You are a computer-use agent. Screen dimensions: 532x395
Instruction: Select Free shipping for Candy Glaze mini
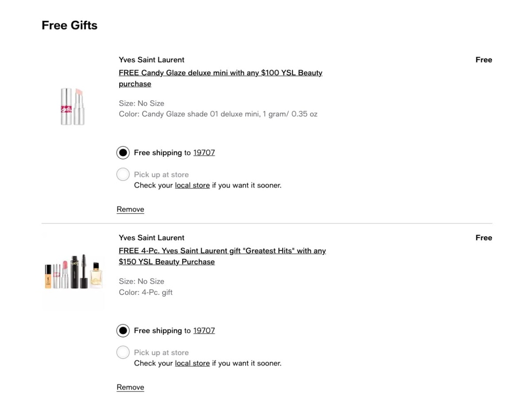(x=123, y=153)
